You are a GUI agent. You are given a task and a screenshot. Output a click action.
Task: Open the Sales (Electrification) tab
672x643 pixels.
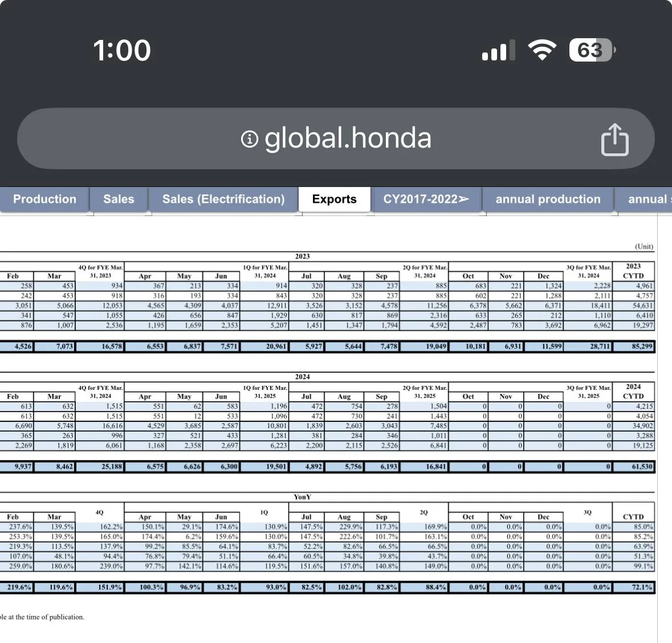click(x=224, y=200)
